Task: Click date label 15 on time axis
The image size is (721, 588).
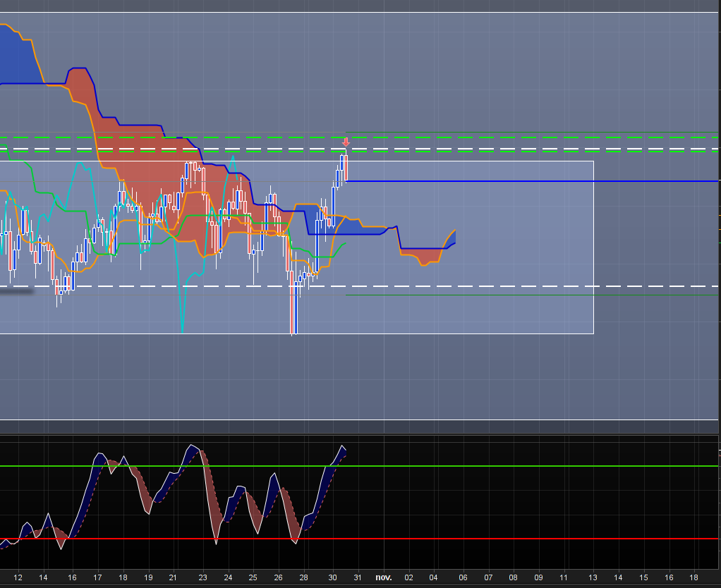Action: click(643, 577)
